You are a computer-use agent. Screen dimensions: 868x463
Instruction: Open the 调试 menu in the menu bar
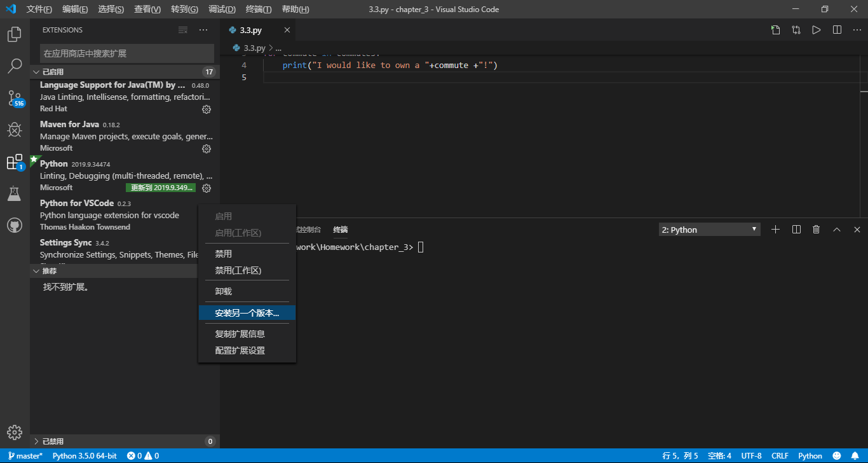(x=221, y=9)
